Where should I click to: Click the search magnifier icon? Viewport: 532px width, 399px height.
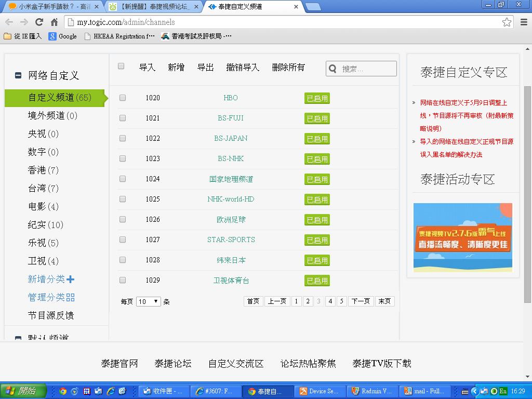[333, 69]
